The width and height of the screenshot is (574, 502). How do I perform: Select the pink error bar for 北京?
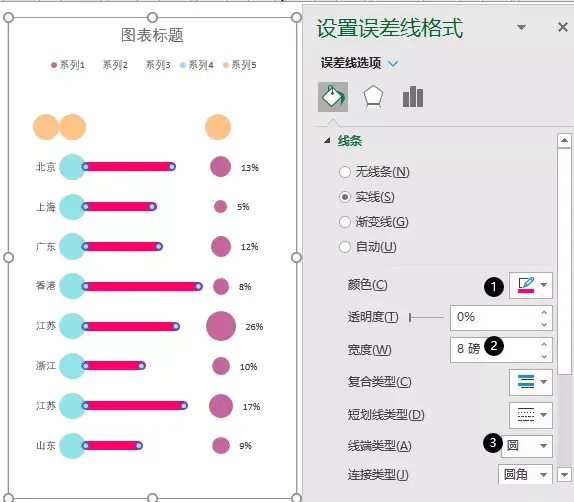pyautogui.click(x=129, y=167)
